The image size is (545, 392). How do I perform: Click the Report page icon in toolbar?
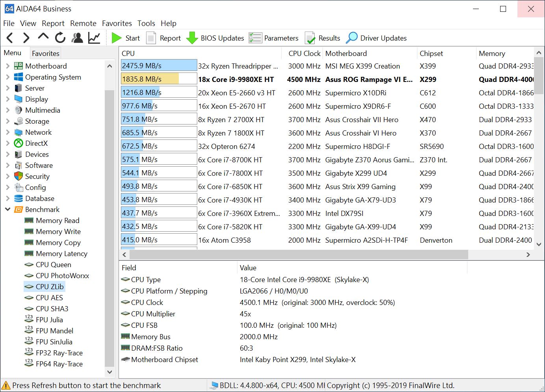click(x=151, y=38)
